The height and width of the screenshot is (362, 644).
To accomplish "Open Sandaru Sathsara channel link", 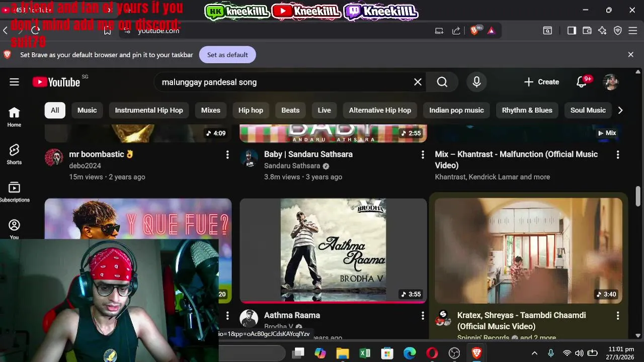I will (292, 166).
